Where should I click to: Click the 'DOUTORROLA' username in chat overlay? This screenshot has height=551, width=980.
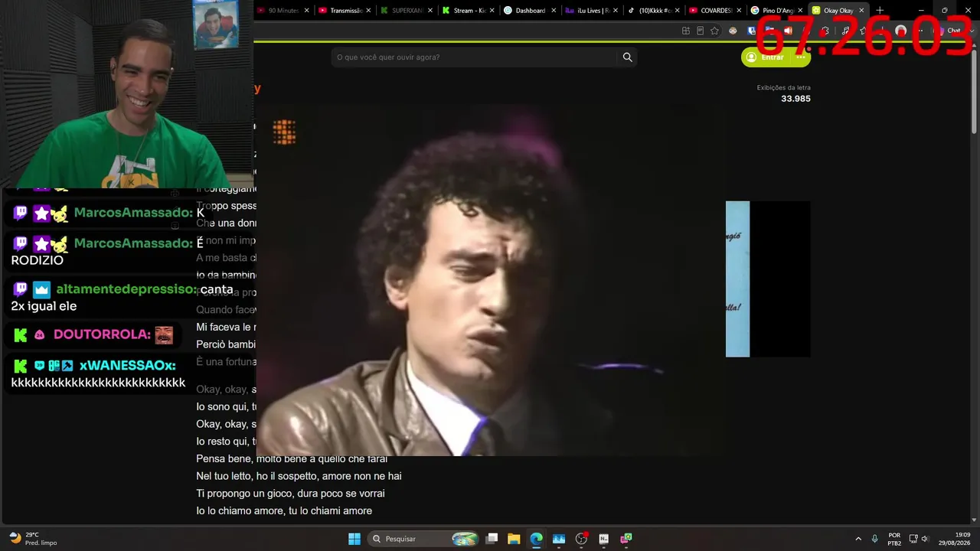tap(102, 334)
